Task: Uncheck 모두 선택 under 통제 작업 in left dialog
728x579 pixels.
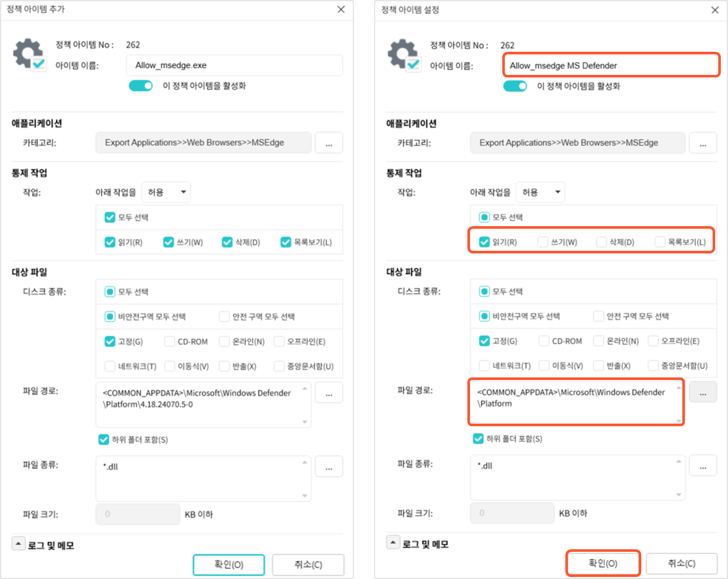Action: click(110, 217)
